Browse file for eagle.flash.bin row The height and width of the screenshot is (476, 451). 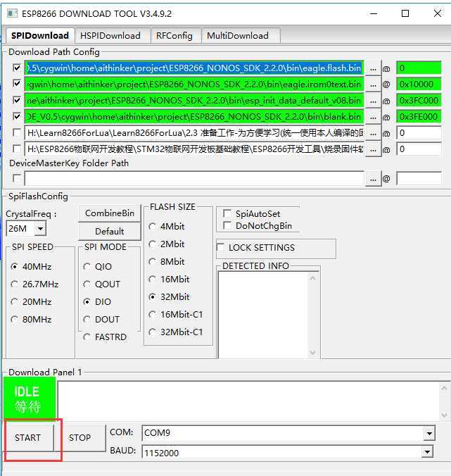coord(373,68)
